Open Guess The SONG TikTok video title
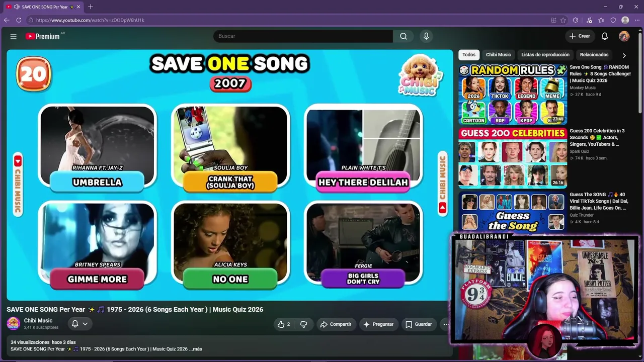Screen dimensions: 644x362 coord(598,201)
